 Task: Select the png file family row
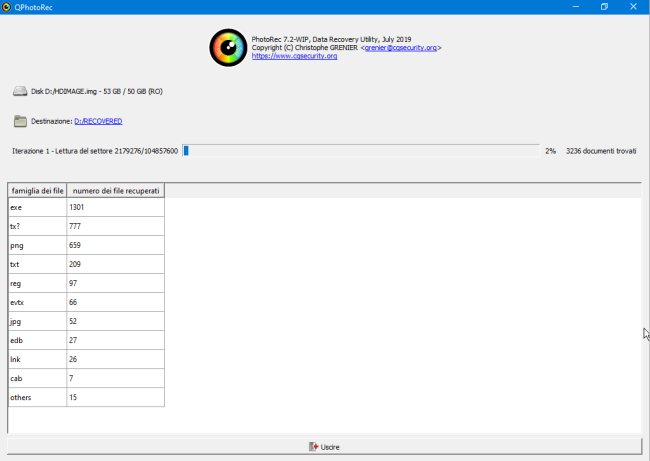point(86,245)
